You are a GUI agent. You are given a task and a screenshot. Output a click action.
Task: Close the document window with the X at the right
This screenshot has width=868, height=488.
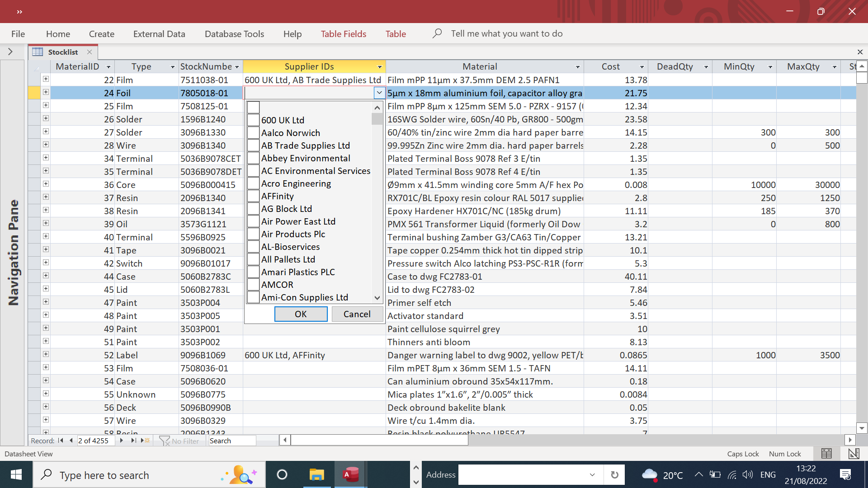point(860,52)
